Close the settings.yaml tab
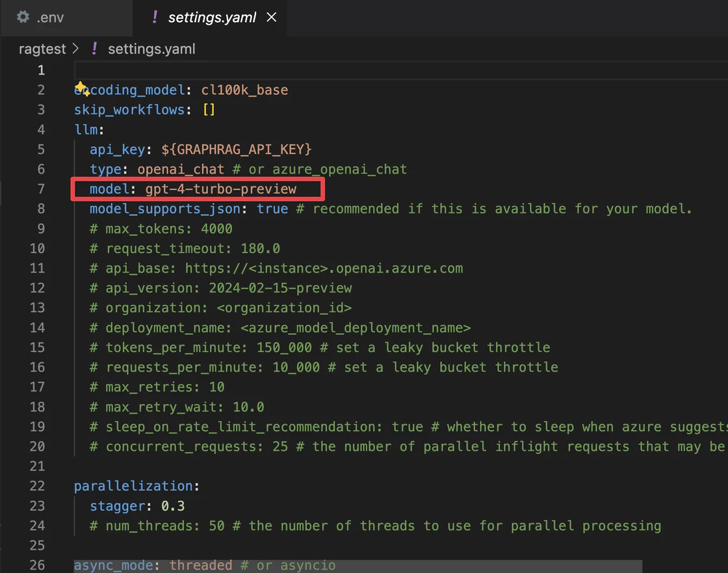Screen dimensions: 728x573 click(272, 18)
